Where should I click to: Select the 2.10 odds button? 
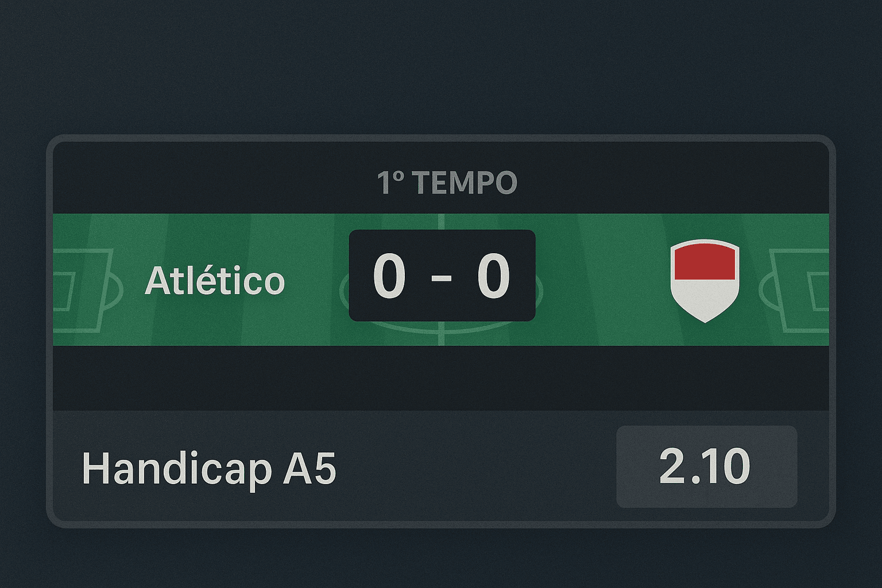[706, 466]
